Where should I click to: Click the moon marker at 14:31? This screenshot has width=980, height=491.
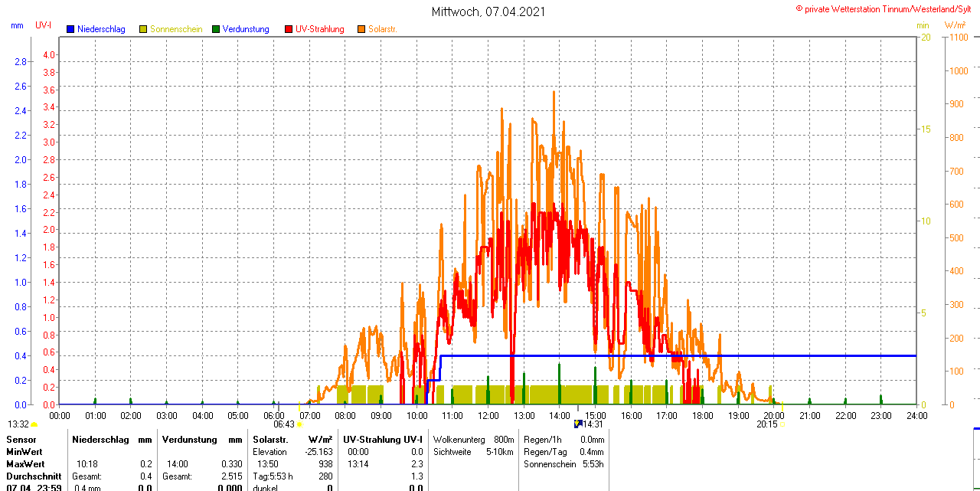(577, 424)
